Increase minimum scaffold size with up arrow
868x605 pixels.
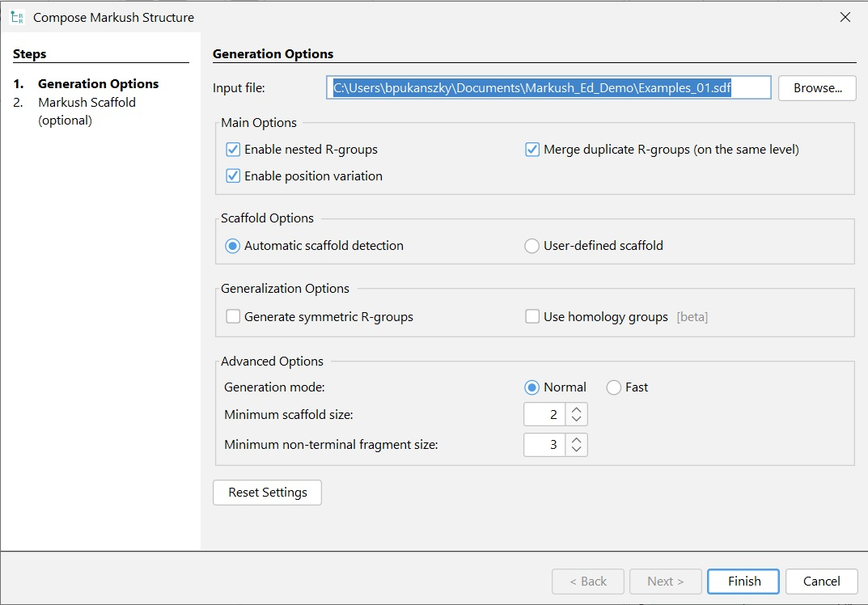576,410
